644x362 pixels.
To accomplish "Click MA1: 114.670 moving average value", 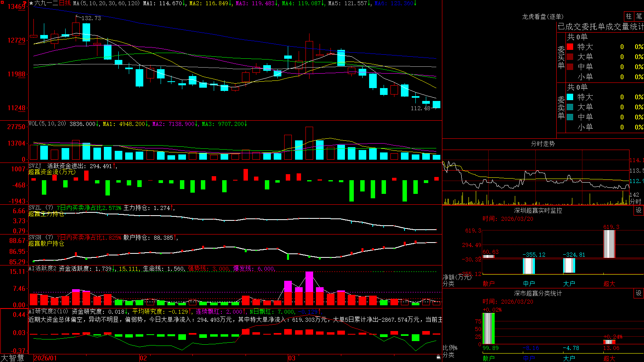I will click(165, 3).
